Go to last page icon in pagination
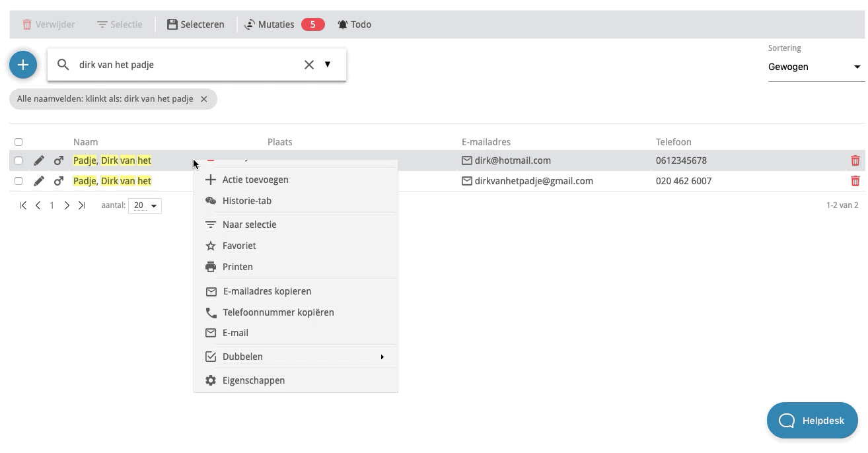Screen dimensions: 868x453 [x=81, y=205]
